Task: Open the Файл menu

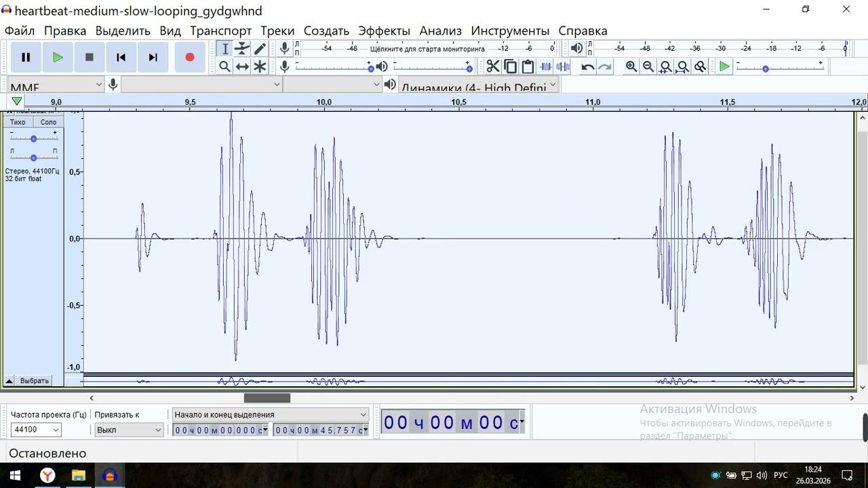Action: click(20, 30)
